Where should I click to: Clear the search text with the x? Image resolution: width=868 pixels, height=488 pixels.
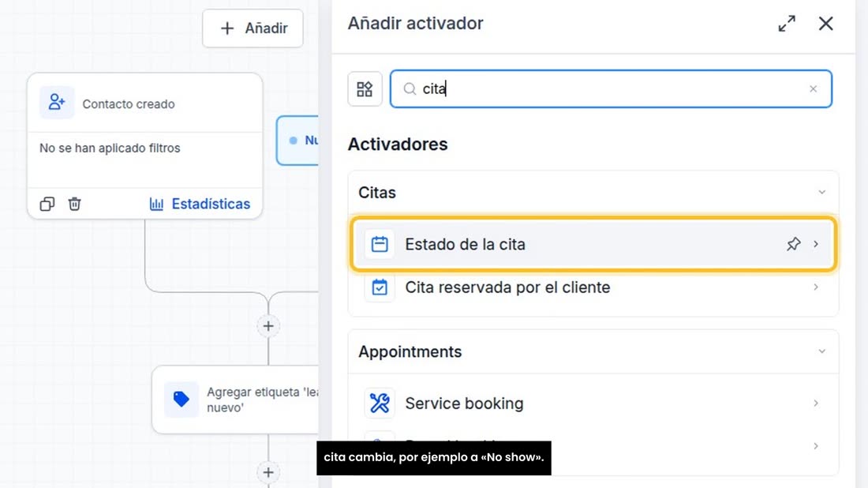click(x=813, y=88)
